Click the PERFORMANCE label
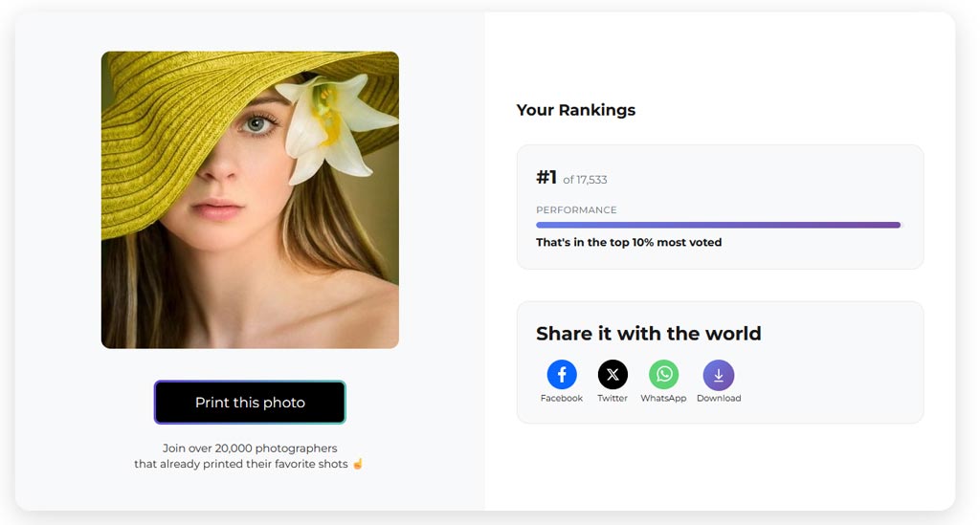Screen dimensions: 980x525 [x=576, y=210]
